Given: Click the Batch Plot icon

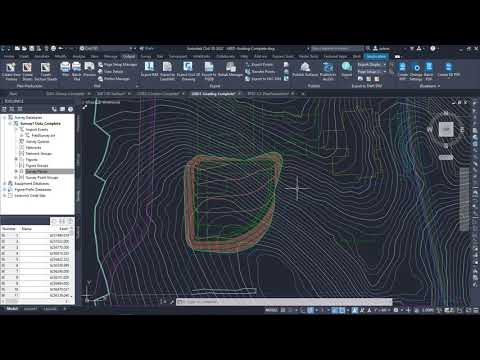Looking at the screenshot, I should click(x=77, y=67).
